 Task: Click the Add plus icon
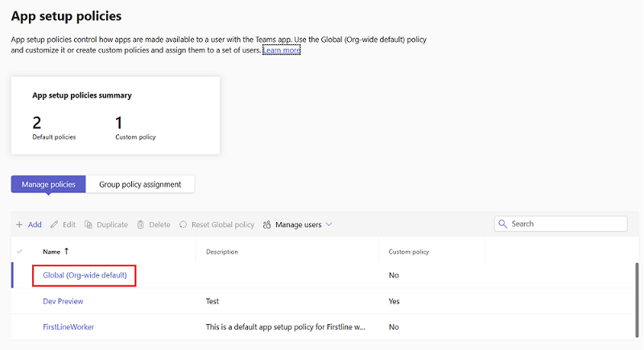coord(19,224)
